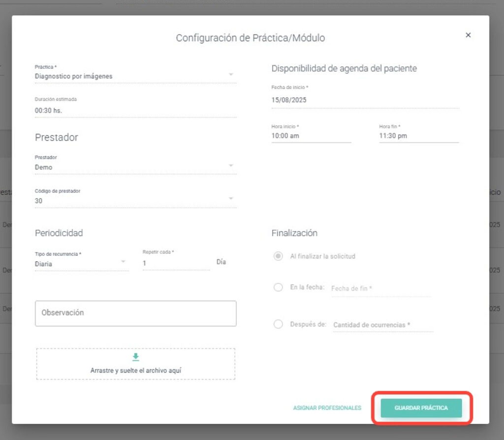Expand the Tipo de recurrencia dropdown
The height and width of the screenshot is (440, 504).
click(81, 264)
